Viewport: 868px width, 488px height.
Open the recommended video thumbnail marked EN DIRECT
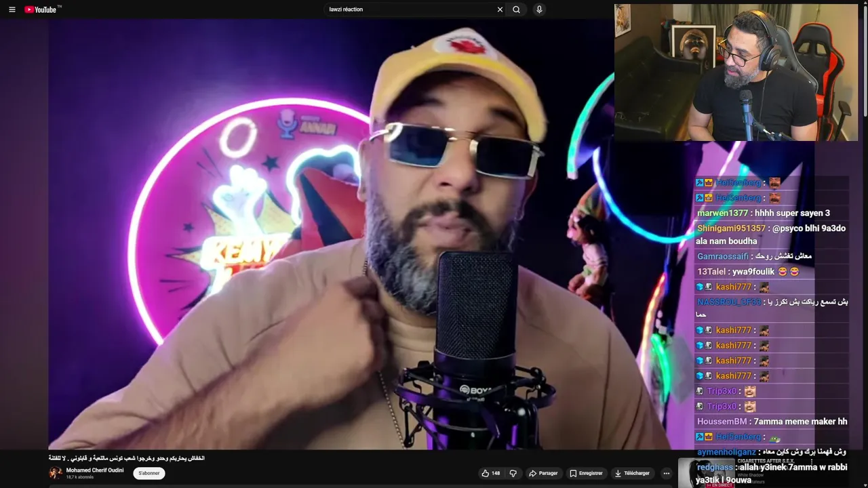click(707, 472)
